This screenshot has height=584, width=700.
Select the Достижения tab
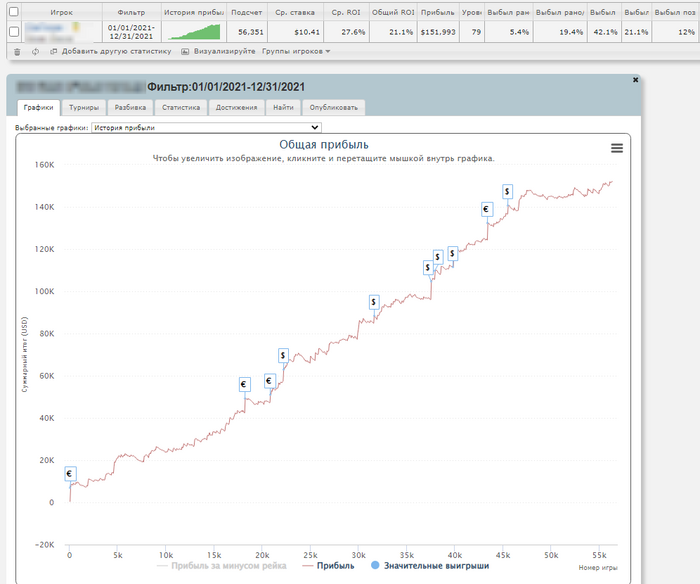coord(234,107)
